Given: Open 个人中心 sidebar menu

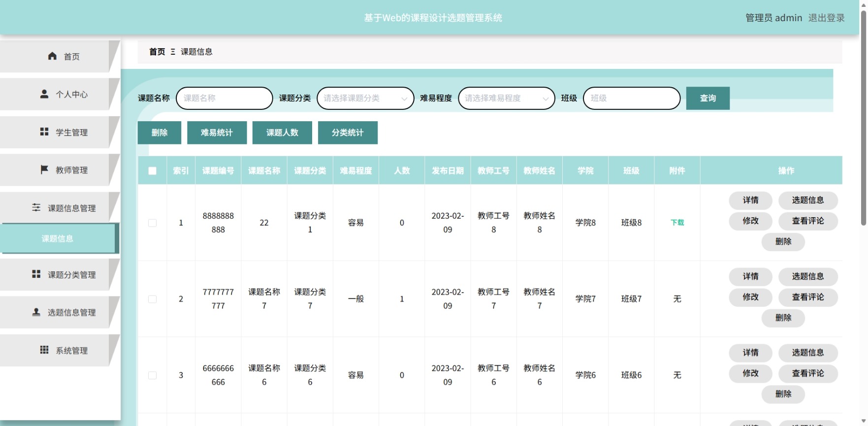Looking at the screenshot, I should coord(60,94).
